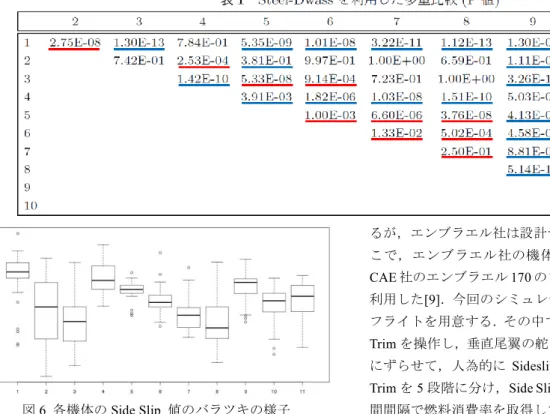This screenshot has height=414, width=550.
Task: Select the cell showing 5.33E-08
Action: click(267, 79)
